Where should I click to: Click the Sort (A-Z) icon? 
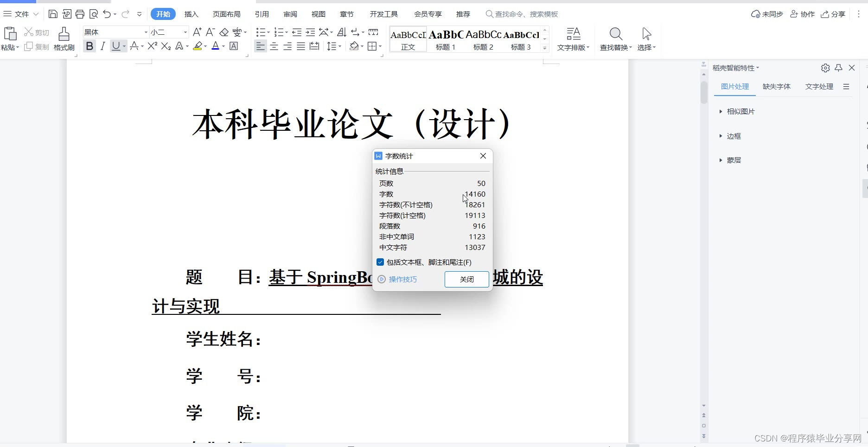[x=342, y=32]
